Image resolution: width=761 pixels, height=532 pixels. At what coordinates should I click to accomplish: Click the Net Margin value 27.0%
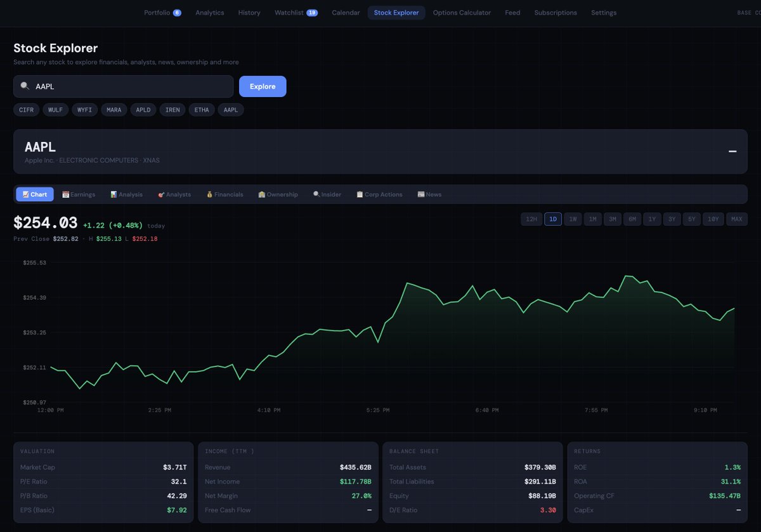(x=361, y=496)
